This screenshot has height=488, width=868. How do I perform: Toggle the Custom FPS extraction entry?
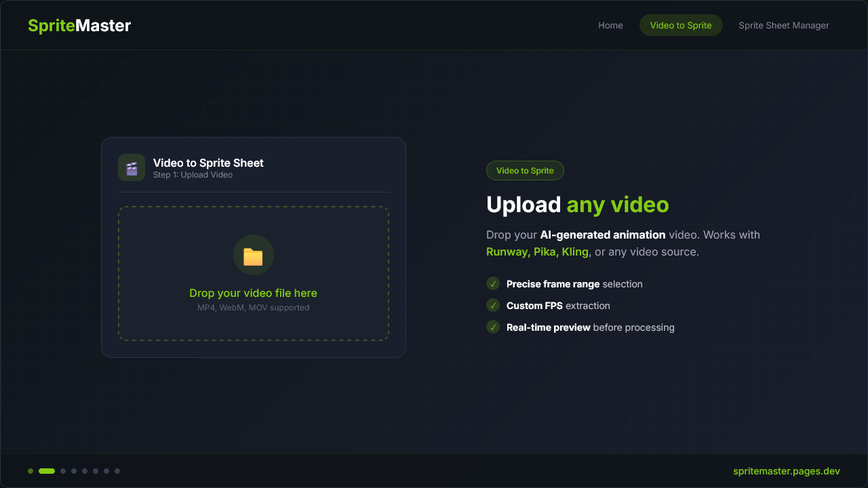pyautogui.click(x=558, y=306)
